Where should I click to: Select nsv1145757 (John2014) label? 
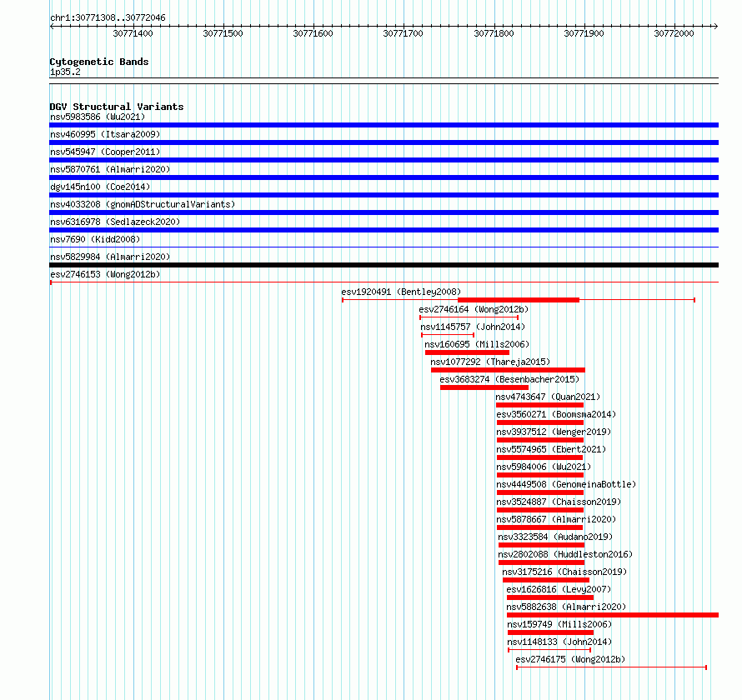pyautogui.click(x=473, y=327)
